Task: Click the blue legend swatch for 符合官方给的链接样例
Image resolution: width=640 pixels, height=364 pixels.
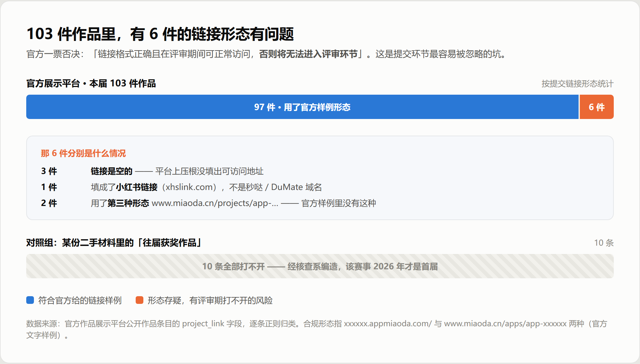Action: tap(30, 300)
